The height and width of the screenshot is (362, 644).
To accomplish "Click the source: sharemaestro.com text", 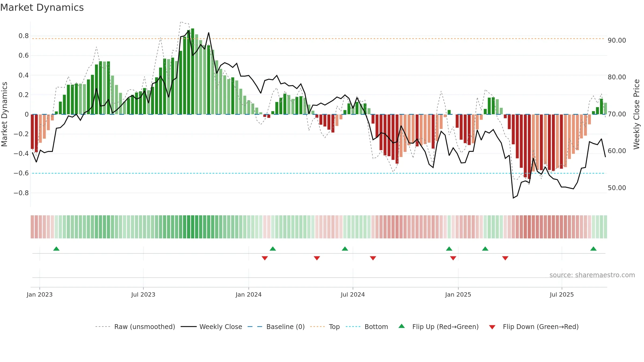I will (592, 275).
